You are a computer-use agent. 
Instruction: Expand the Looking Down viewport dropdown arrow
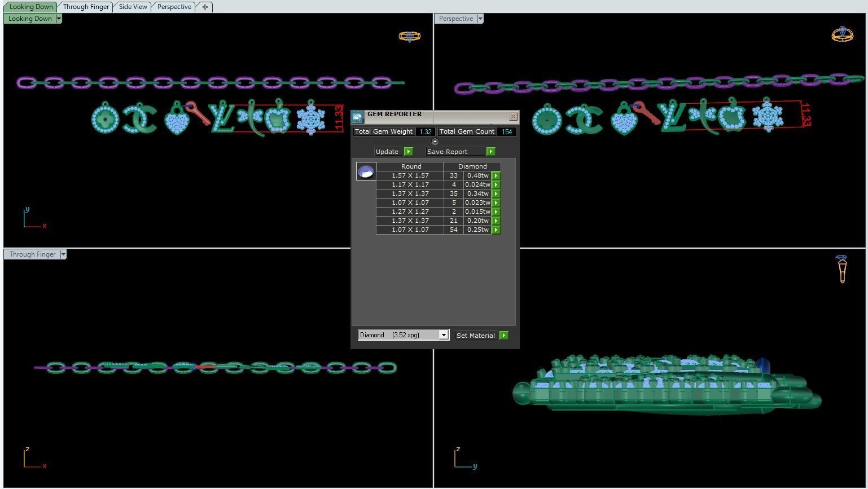pyautogui.click(x=59, y=19)
